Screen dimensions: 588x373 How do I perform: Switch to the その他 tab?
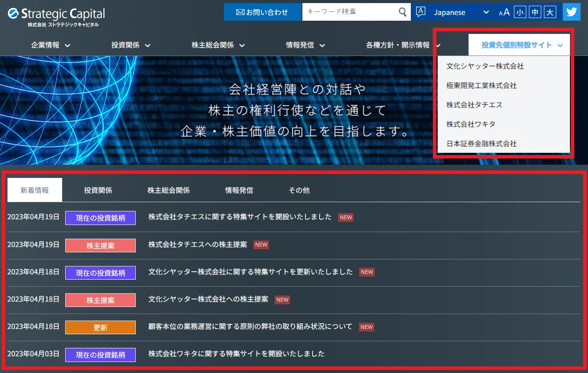click(299, 190)
